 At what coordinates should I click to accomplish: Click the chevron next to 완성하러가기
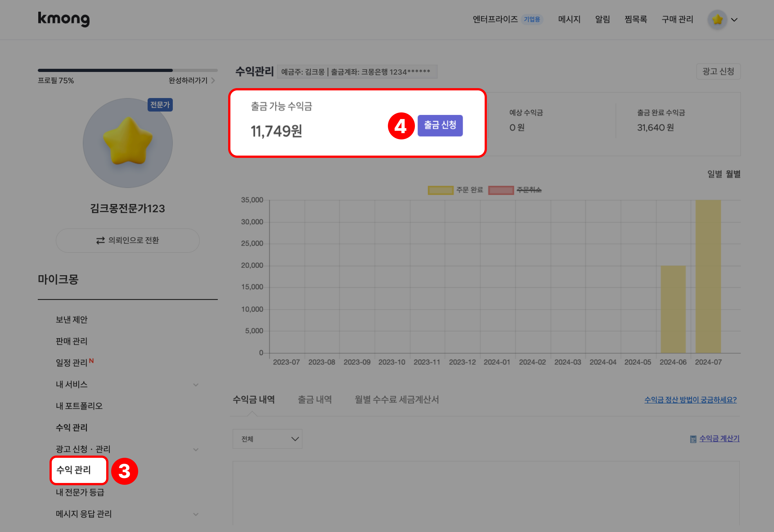coord(213,80)
